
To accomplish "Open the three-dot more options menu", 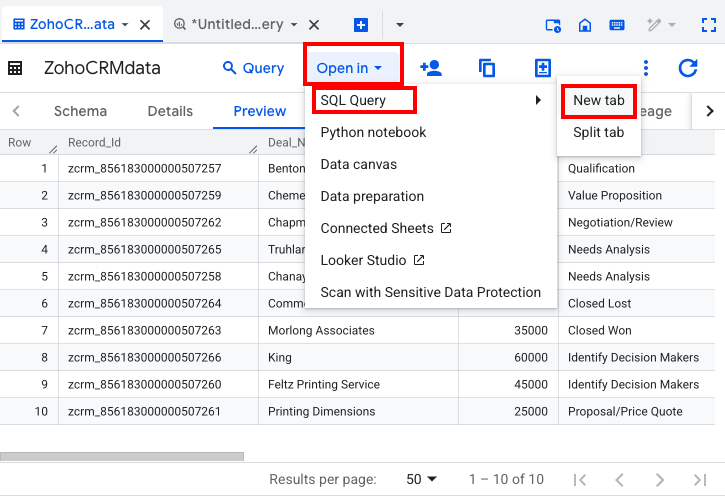I will click(646, 68).
